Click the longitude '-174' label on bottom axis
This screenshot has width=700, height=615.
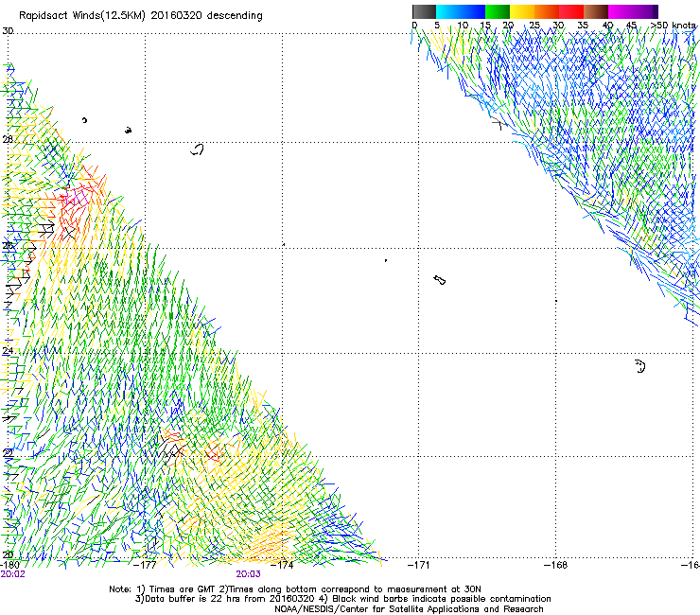(282, 565)
